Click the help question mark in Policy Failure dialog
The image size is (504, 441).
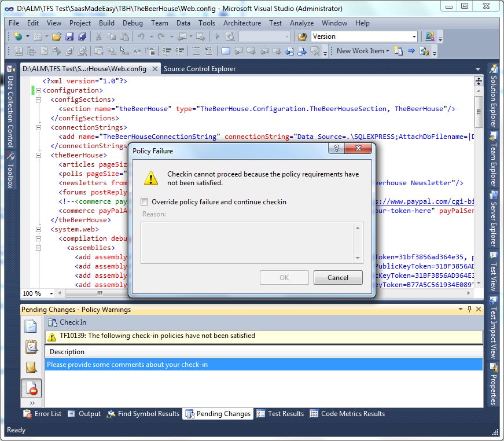click(337, 148)
